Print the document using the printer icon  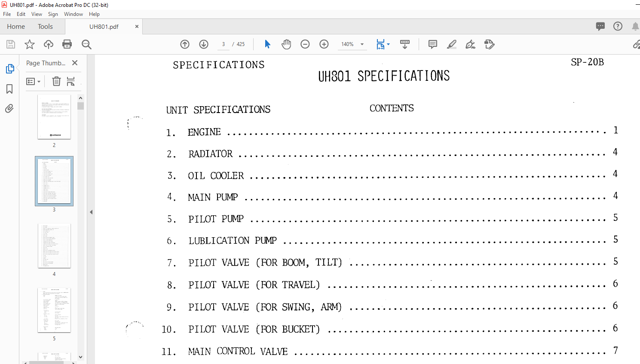point(67,44)
